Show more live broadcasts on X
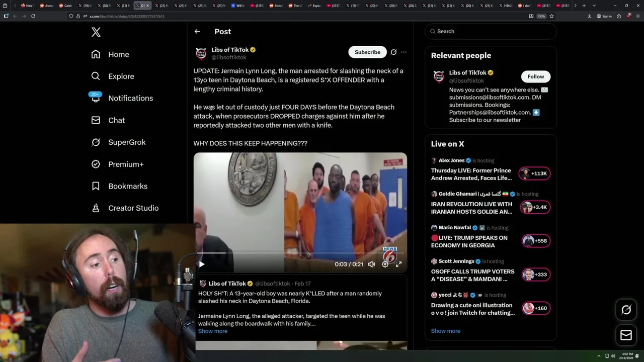 tap(446, 331)
